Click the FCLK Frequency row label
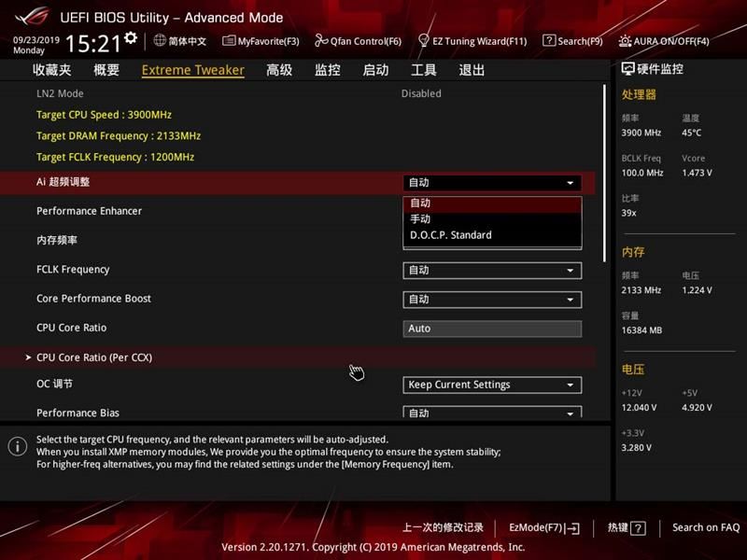Screen dimensions: 747x560 [73, 270]
